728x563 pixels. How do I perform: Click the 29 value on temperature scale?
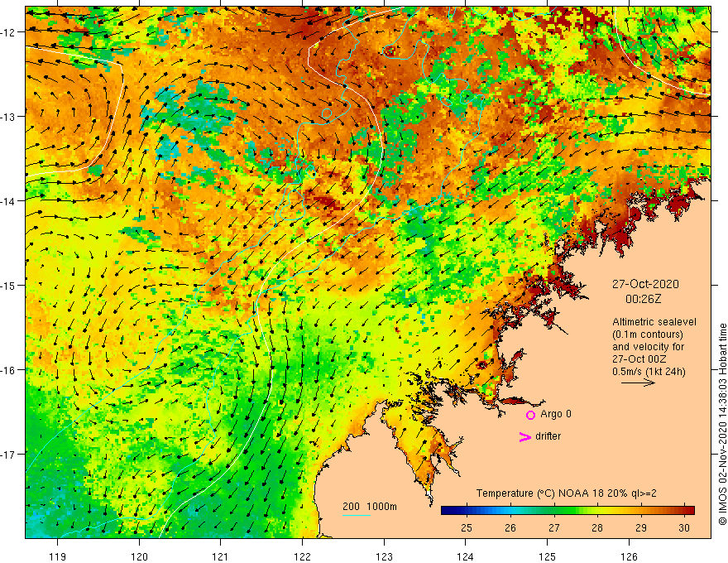tap(640, 527)
